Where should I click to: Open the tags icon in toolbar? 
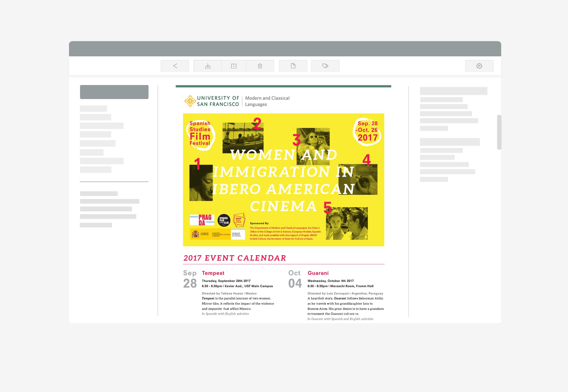click(x=325, y=66)
